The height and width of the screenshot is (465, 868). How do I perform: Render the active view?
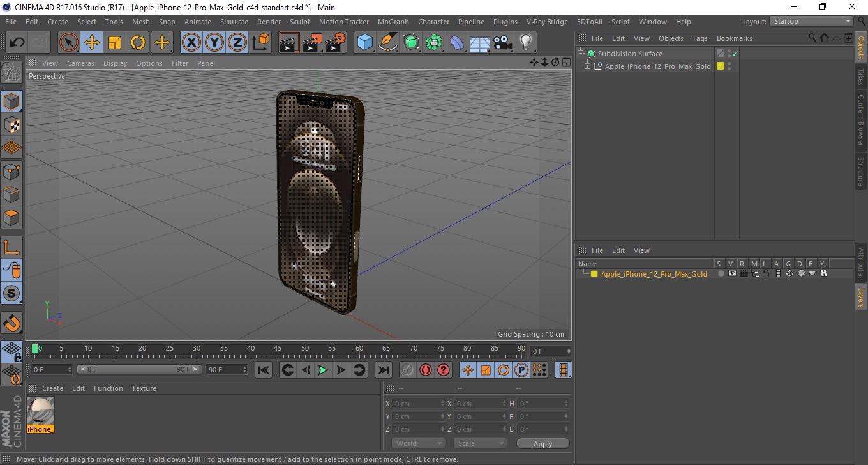[289, 43]
